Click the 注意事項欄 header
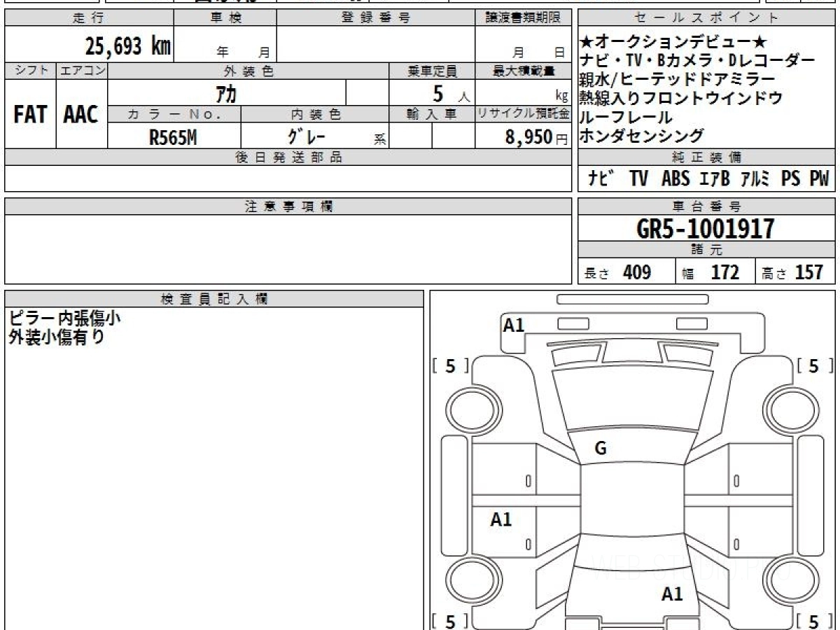The height and width of the screenshot is (630, 840). (x=288, y=206)
